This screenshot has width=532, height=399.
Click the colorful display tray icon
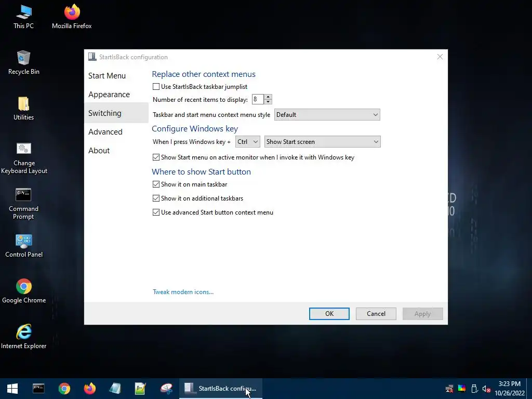(462, 389)
